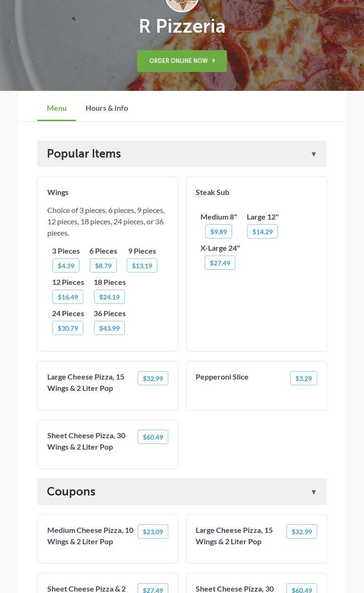Choose Large 12" Steak Sub at $14.29

[262, 231]
